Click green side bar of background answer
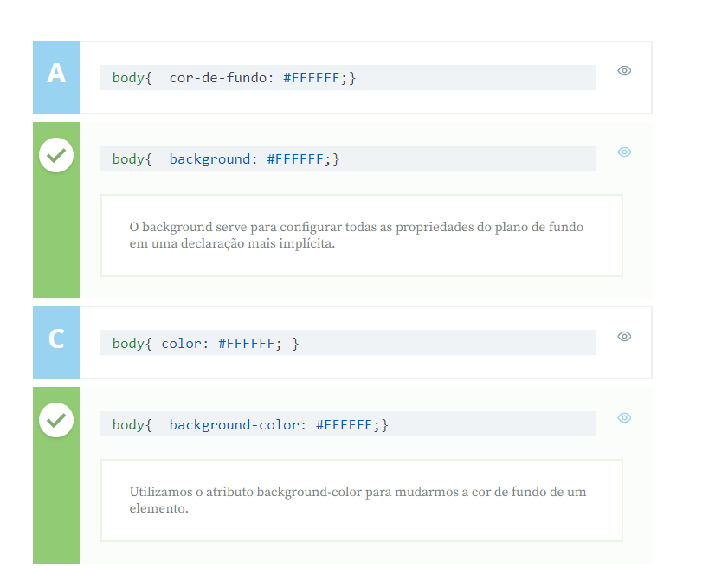728x568 pixels. point(56,210)
